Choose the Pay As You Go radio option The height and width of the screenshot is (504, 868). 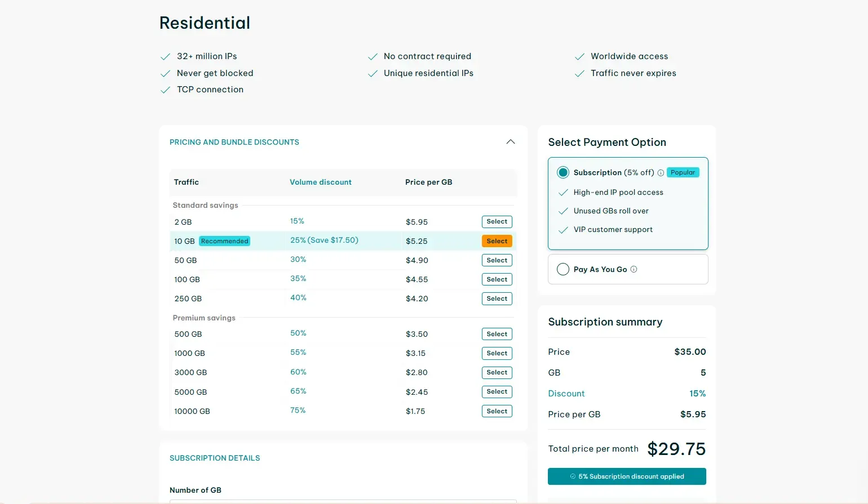click(x=563, y=269)
